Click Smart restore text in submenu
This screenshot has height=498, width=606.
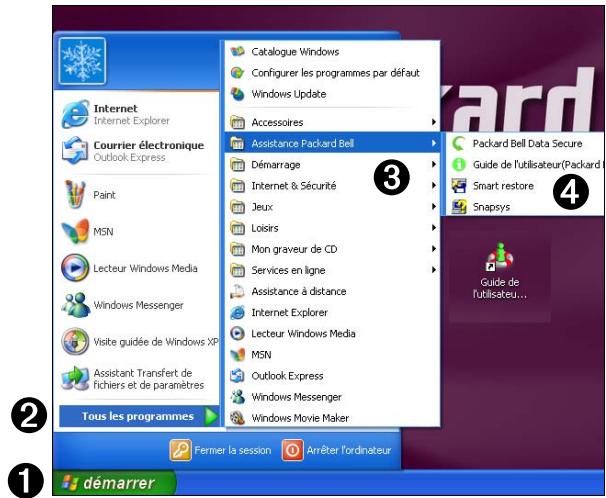(x=503, y=186)
